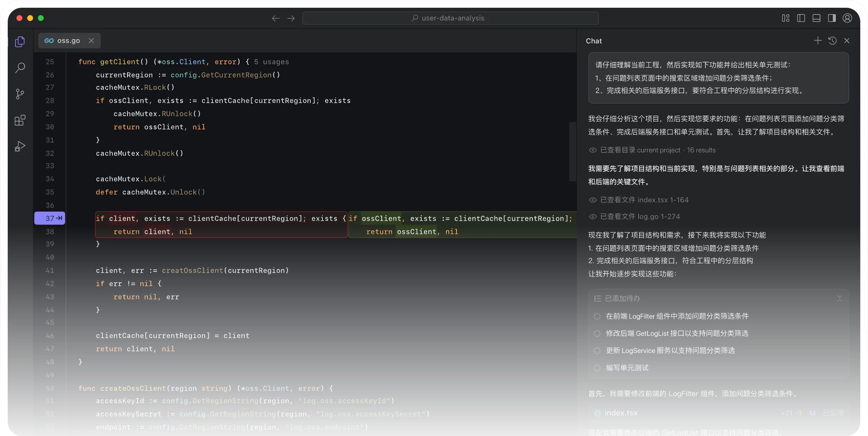Screen dimensions: 868x436
Task: Navigate forward with the right arrow
Action: [x=291, y=18]
